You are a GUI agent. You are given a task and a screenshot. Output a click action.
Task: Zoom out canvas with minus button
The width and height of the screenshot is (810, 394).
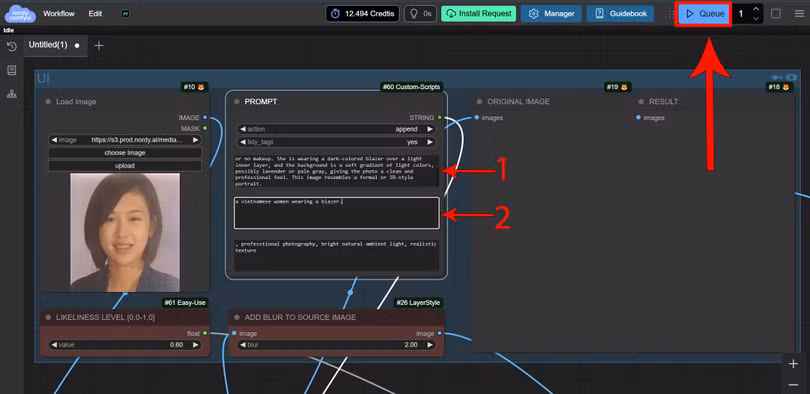[x=793, y=385]
